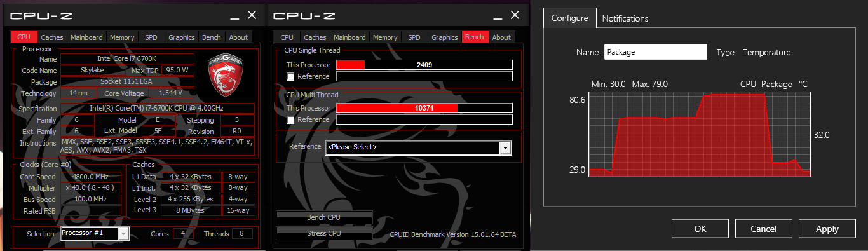Screen dimensions: 868x251
Task: Click Cores value 4
Action: [x=184, y=234]
